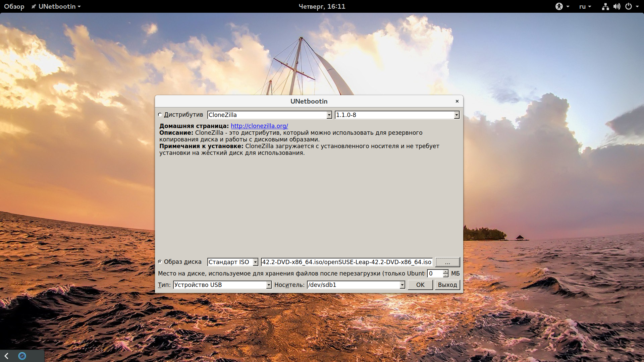
Task: Open the 1.1.0-8 version dropdown
Action: 397,115
